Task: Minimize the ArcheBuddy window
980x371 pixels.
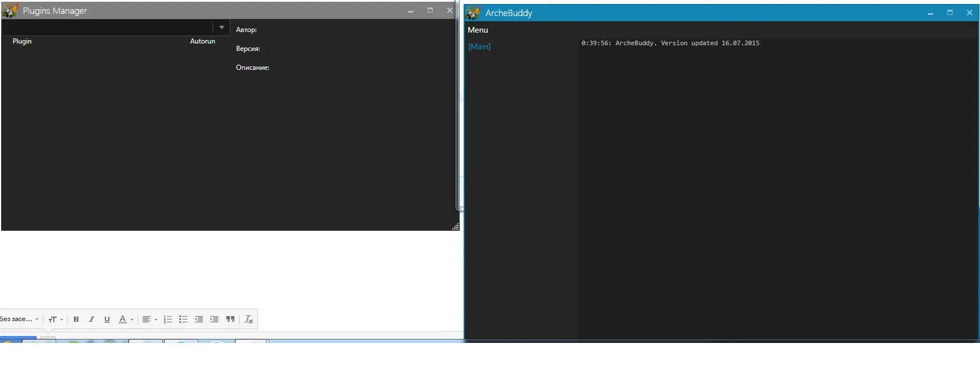Action: (x=930, y=13)
